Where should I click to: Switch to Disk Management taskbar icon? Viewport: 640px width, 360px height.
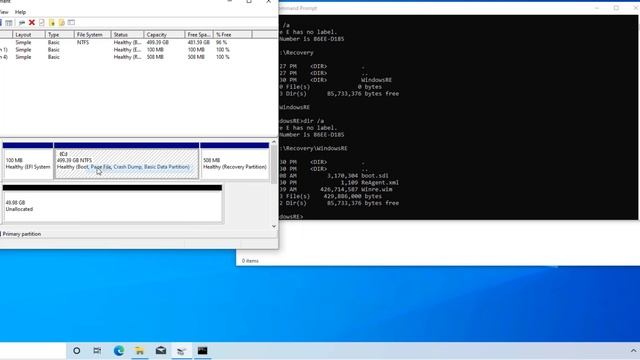click(x=182, y=351)
